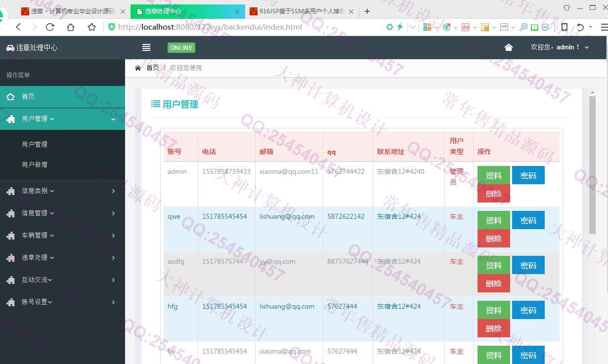Click the browser address bar URL
This screenshot has height=364, width=608.
click(x=210, y=27)
